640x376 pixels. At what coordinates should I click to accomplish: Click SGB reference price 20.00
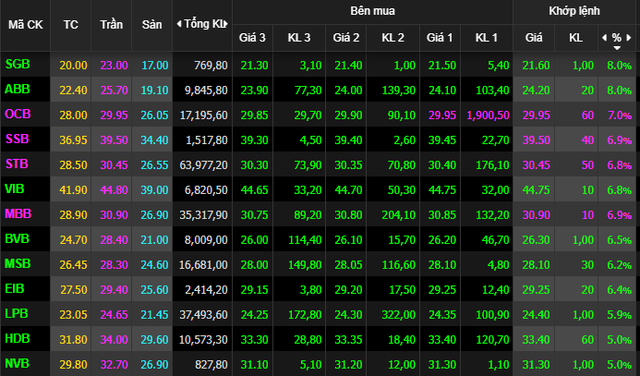click(73, 65)
